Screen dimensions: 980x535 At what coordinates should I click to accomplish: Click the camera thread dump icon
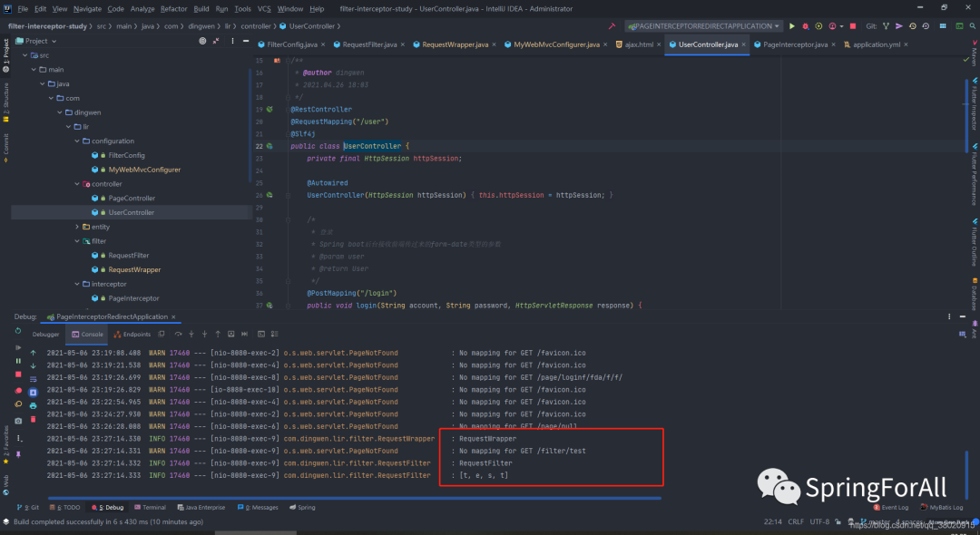(x=18, y=421)
